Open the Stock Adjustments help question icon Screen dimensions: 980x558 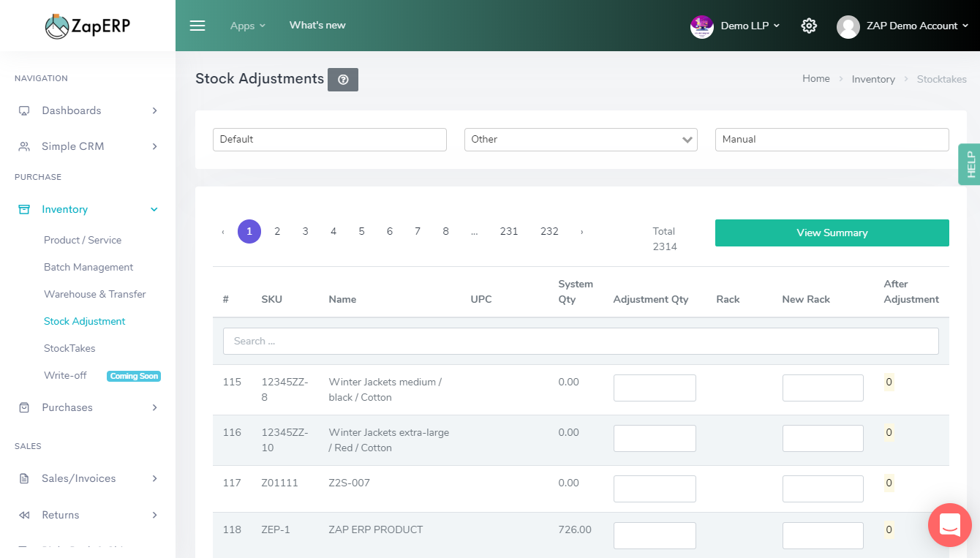pos(343,80)
